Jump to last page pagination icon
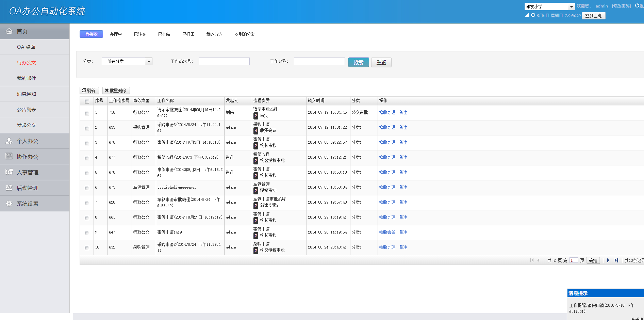This screenshot has height=320, width=644. point(616,260)
